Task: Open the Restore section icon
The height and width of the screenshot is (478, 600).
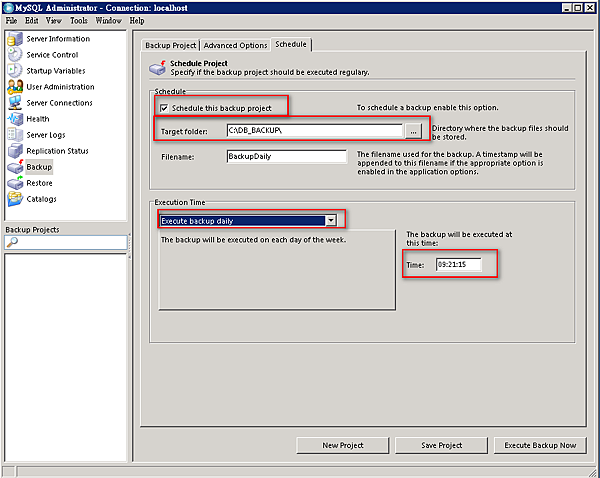Action: (x=15, y=183)
